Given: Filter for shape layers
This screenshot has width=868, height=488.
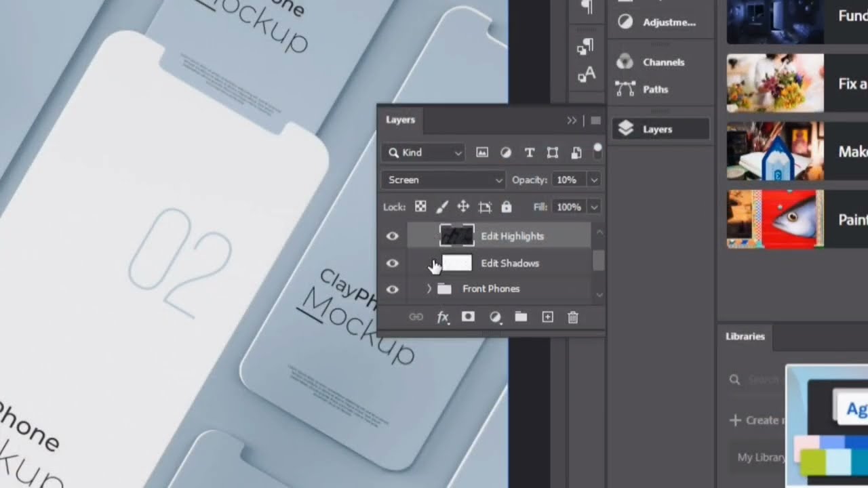Looking at the screenshot, I should tap(553, 152).
